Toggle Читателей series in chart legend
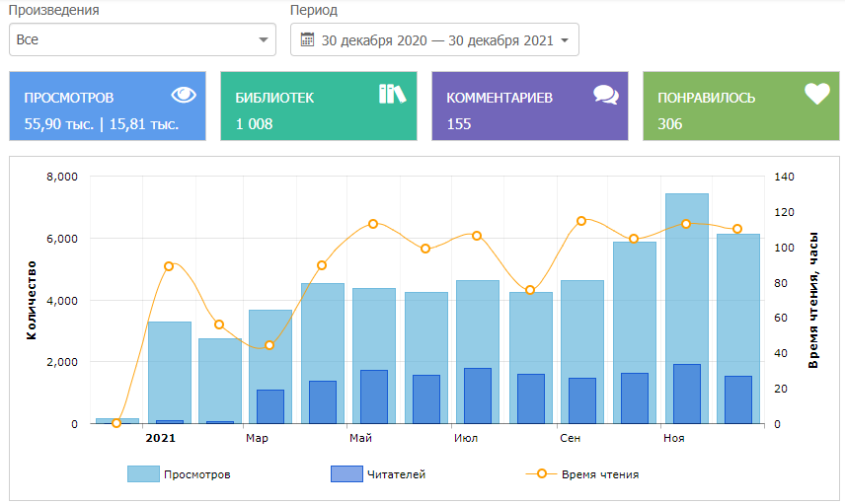The width and height of the screenshot is (845, 504). (395, 474)
